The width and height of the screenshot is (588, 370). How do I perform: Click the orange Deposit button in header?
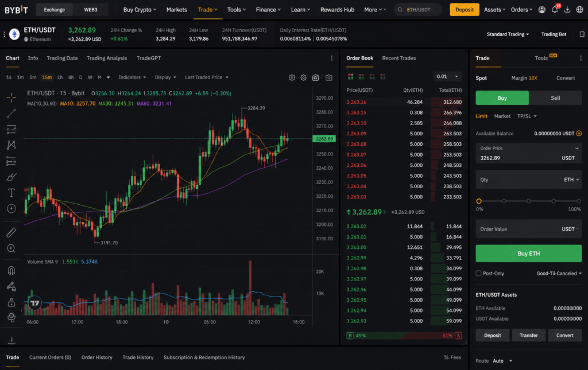click(464, 10)
